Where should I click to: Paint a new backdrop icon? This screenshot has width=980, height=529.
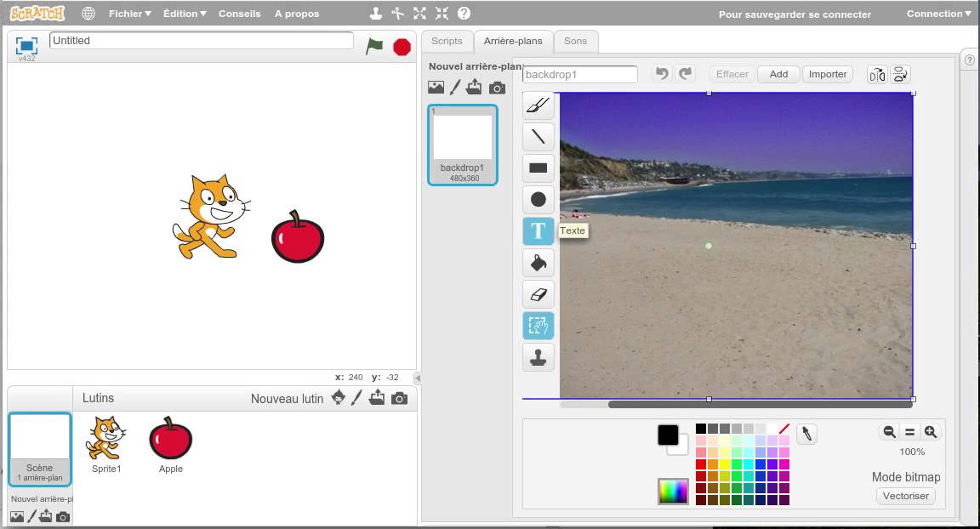pos(455,88)
